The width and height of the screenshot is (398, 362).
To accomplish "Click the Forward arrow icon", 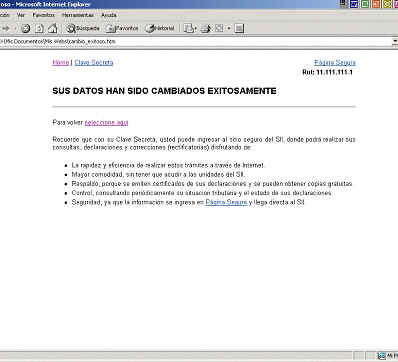I will click(6, 29).
